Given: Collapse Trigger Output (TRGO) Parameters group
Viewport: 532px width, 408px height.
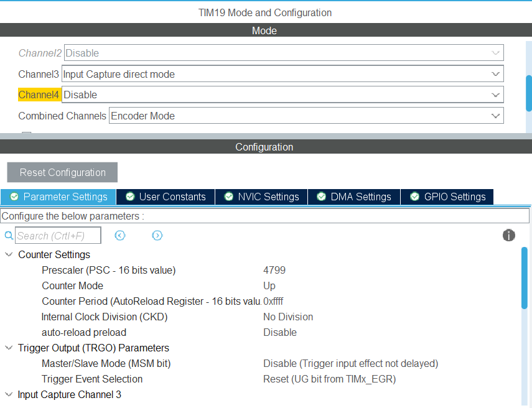Looking at the screenshot, I should [x=9, y=348].
